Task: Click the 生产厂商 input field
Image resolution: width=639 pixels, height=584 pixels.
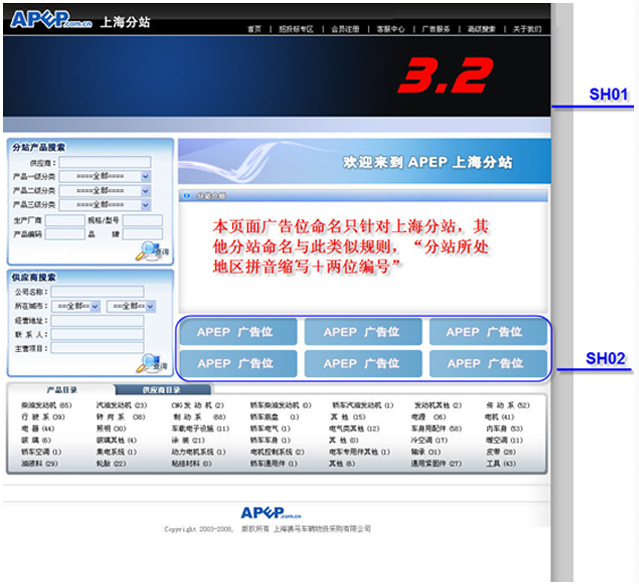Action: (x=65, y=220)
